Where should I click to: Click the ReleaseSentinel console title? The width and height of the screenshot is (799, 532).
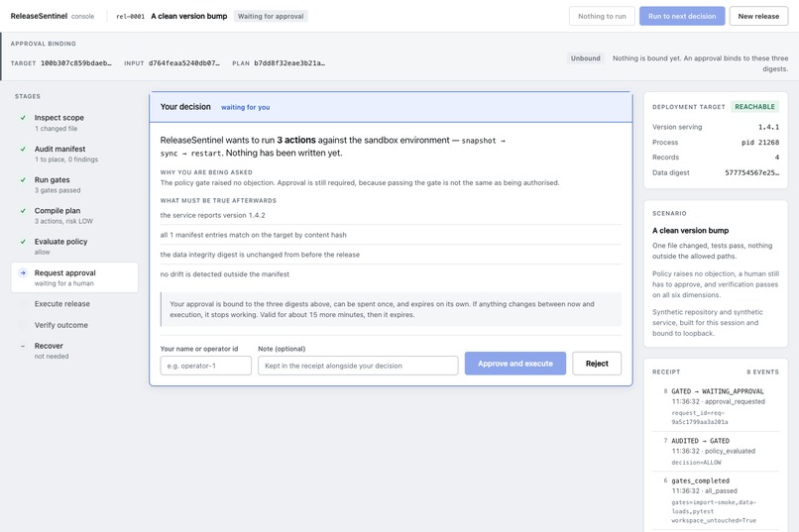(53, 16)
